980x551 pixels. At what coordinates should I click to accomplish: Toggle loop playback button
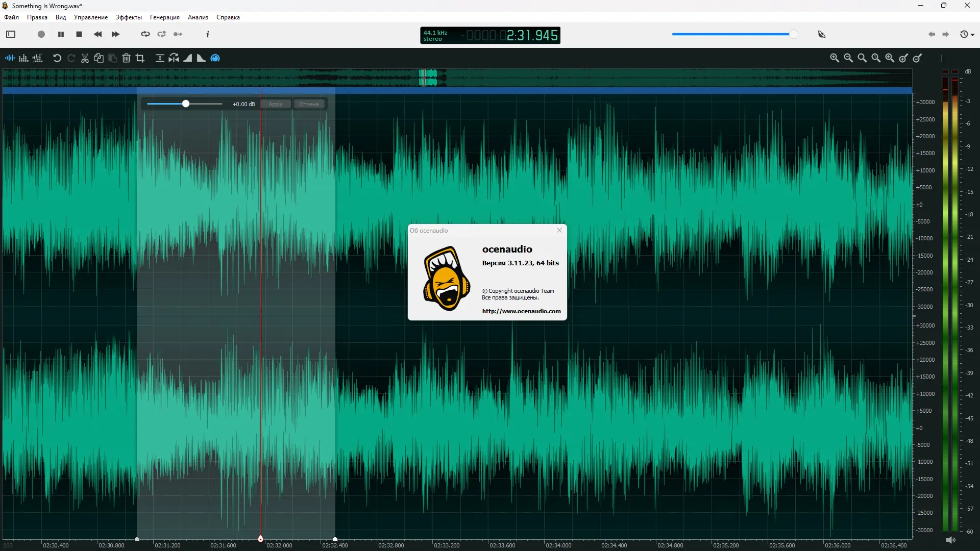tap(145, 34)
